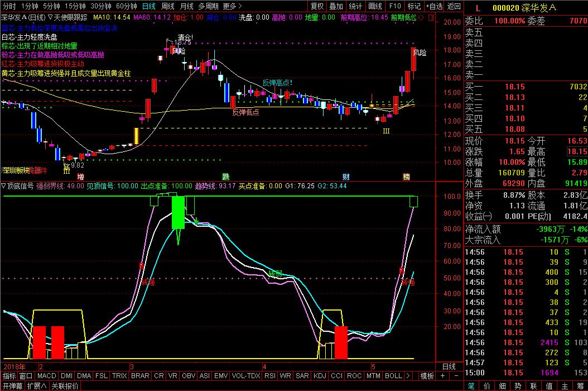Toggle 复权 price adjustment
The image size is (588, 391).
(317, 6)
